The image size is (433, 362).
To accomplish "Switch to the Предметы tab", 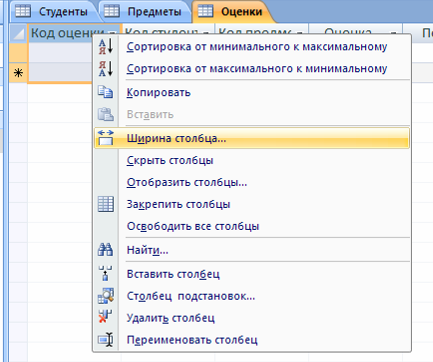I will tap(144, 12).
